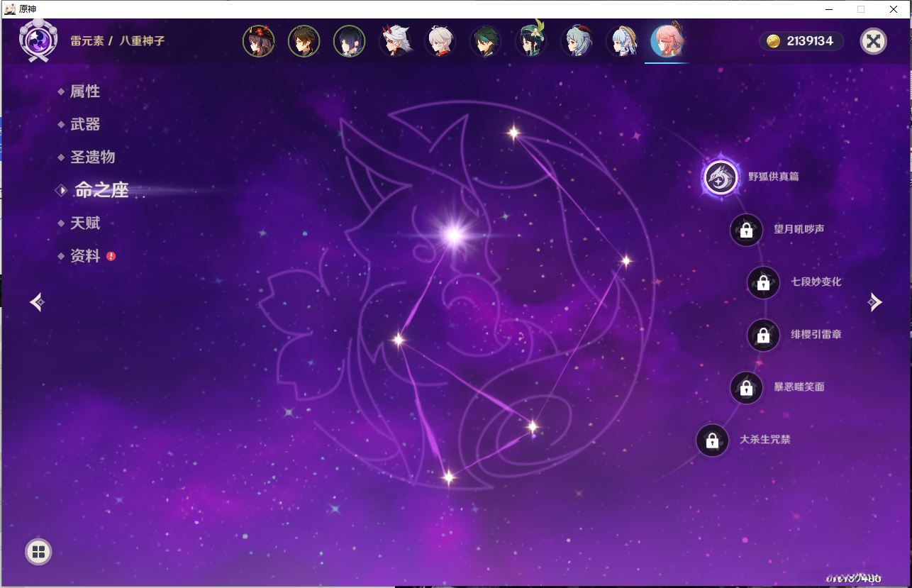
Task: Click the lock icon on 七段妙变化
Action: (762, 282)
